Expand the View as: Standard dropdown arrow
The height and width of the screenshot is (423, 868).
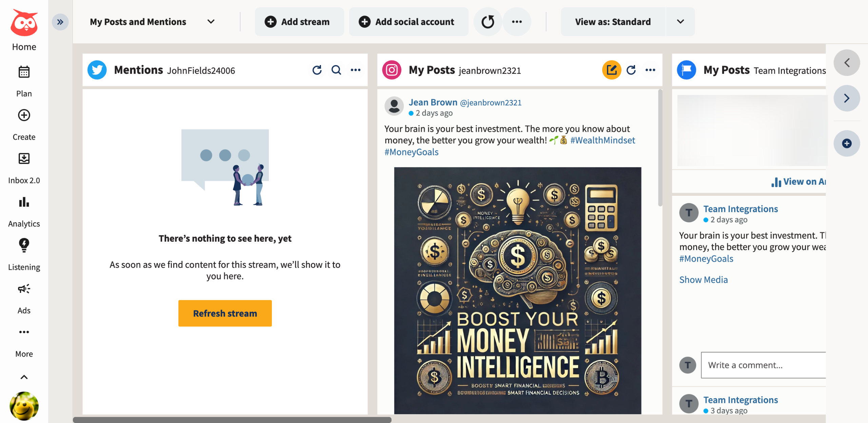680,22
